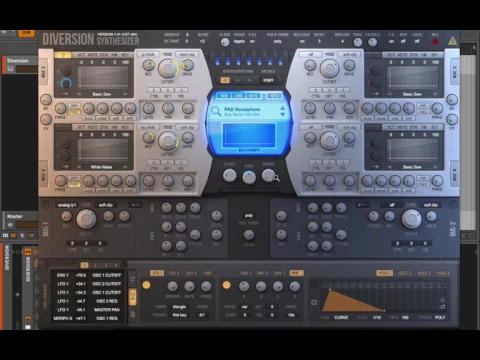Select the VIBR tab
The height and width of the screenshot is (360, 480).
(x=207, y=273)
